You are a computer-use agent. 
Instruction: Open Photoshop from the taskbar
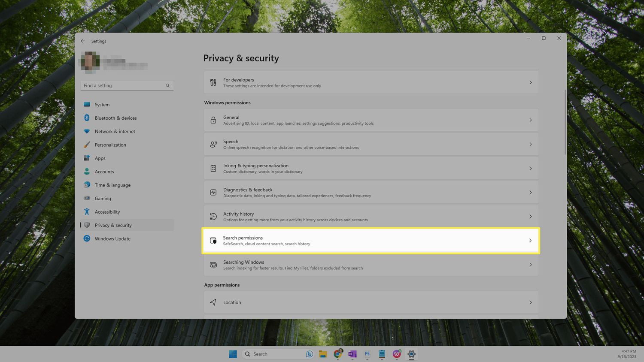(367, 354)
